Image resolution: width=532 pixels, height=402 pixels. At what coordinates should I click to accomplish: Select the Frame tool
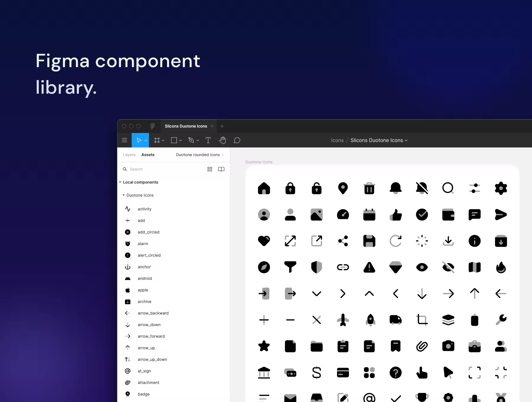pyautogui.click(x=157, y=140)
